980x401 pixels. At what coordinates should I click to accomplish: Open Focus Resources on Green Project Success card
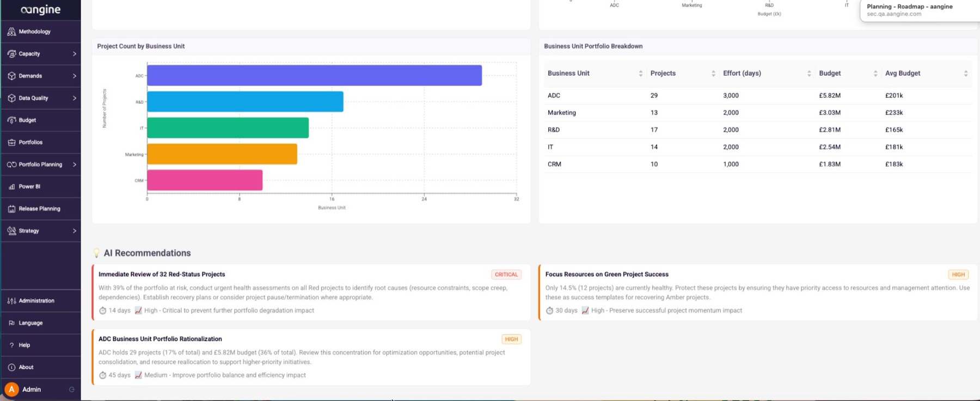[758, 293]
